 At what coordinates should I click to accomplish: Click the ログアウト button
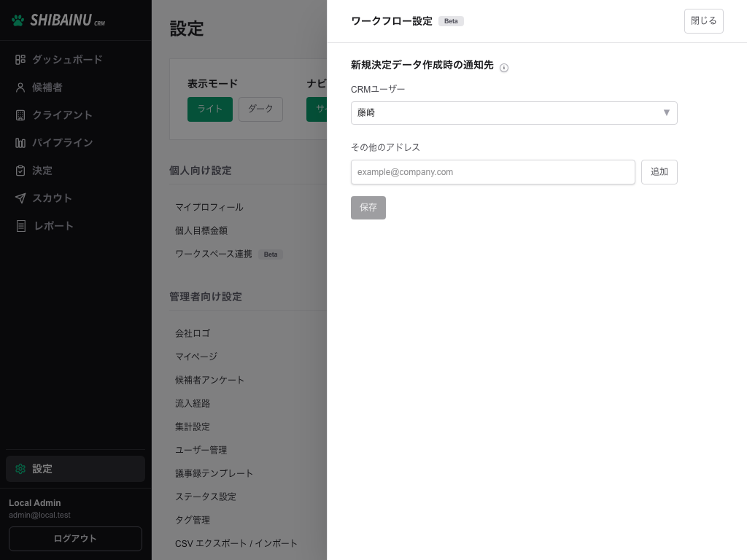[x=75, y=539]
